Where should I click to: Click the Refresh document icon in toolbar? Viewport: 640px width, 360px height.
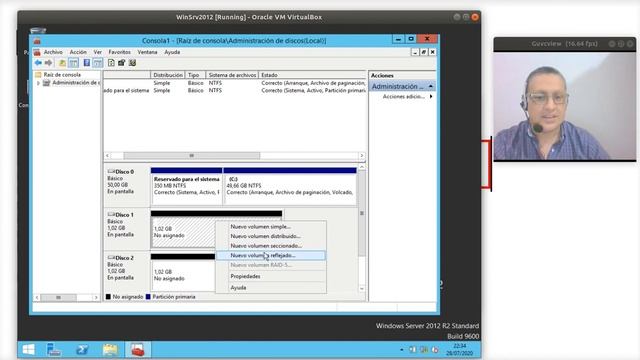111,63
